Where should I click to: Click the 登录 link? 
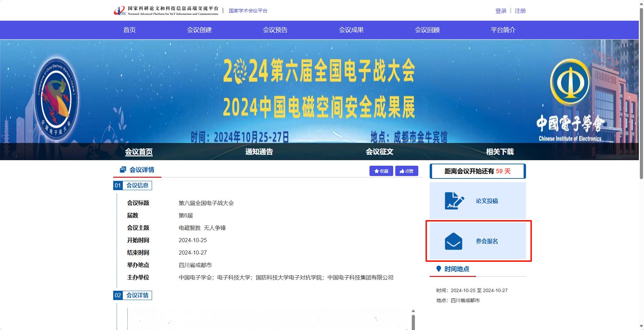[501, 11]
